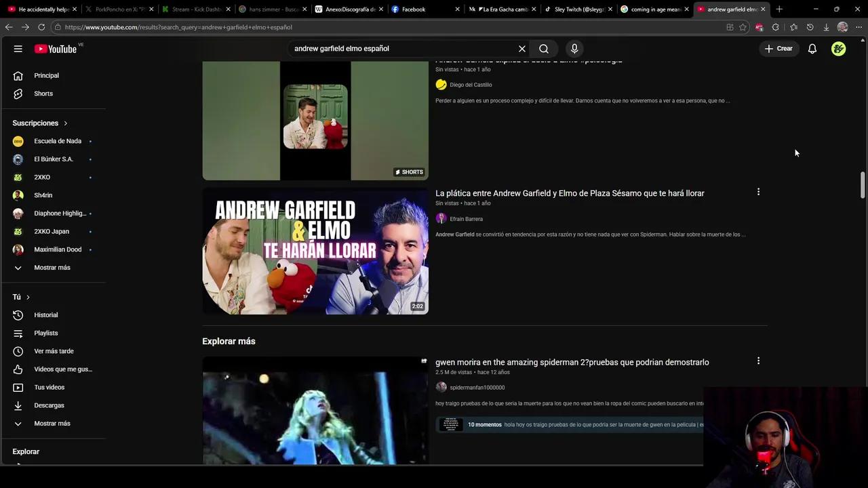Open the Crear dropdown button
This screenshot has height=488, width=868.
click(x=778, y=49)
